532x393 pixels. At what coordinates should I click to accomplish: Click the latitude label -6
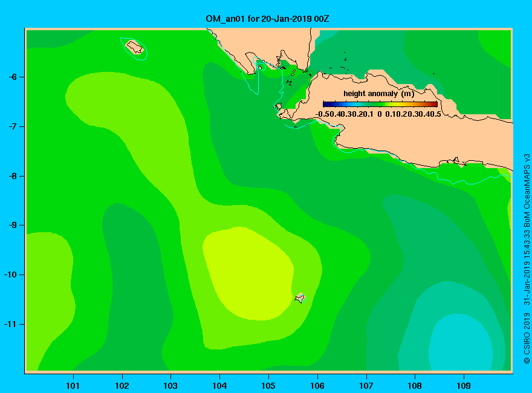(13, 77)
